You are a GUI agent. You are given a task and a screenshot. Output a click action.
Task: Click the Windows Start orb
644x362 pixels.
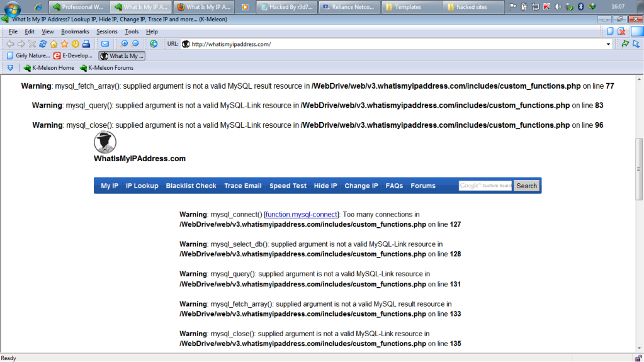coord(13,8)
